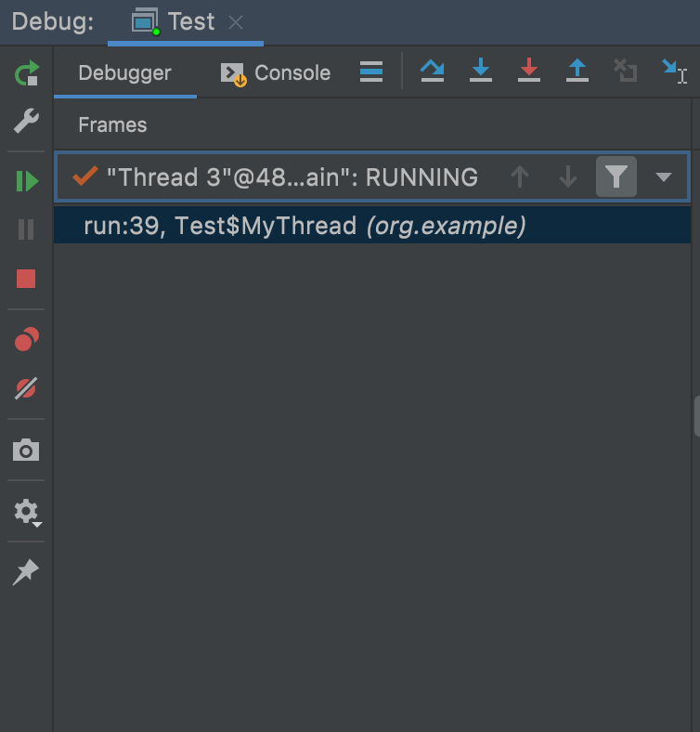Click the Step Over icon
Image resolution: width=700 pixels, height=732 pixels.
click(432, 72)
